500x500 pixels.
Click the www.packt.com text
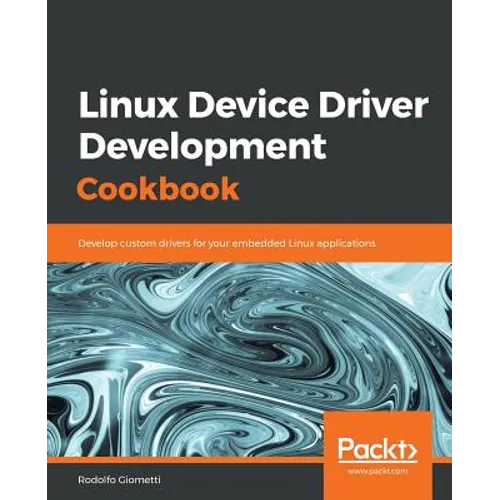tap(378, 471)
